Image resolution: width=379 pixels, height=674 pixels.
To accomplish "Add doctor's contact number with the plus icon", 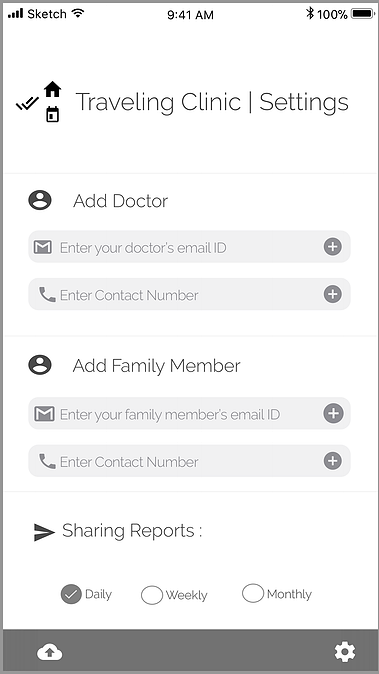I will click(333, 294).
